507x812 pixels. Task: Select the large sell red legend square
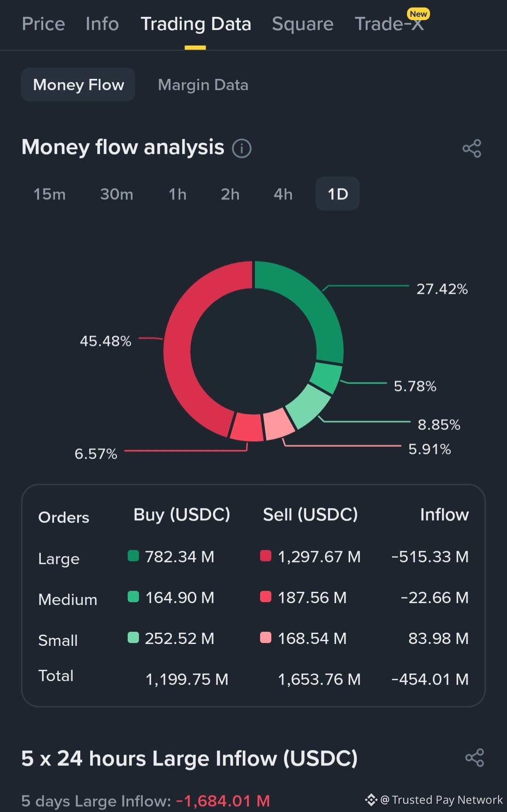pyautogui.click(x=266, y=556)
